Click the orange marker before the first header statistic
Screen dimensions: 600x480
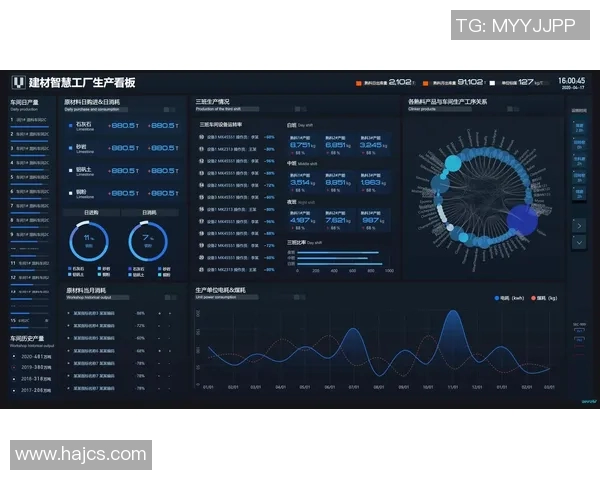[x=358, y=83]
